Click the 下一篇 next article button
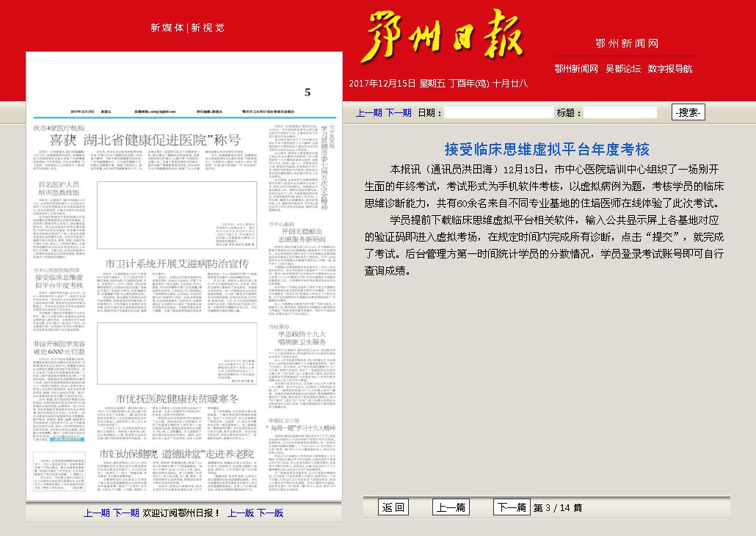The width and height of the screenshot is (756, 536). (512, 507)
